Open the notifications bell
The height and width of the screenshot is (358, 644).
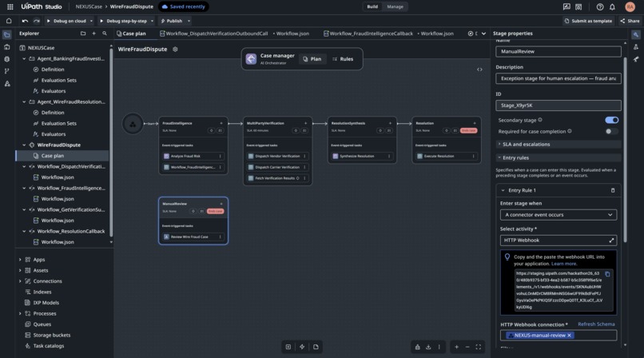612,6
